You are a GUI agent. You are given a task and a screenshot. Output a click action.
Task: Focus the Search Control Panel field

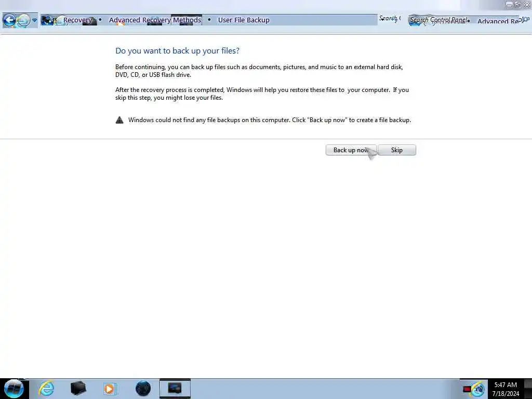(440, 20)
